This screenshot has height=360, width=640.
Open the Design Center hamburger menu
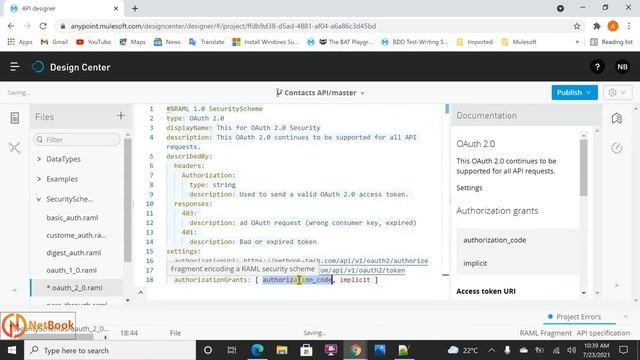14,67
